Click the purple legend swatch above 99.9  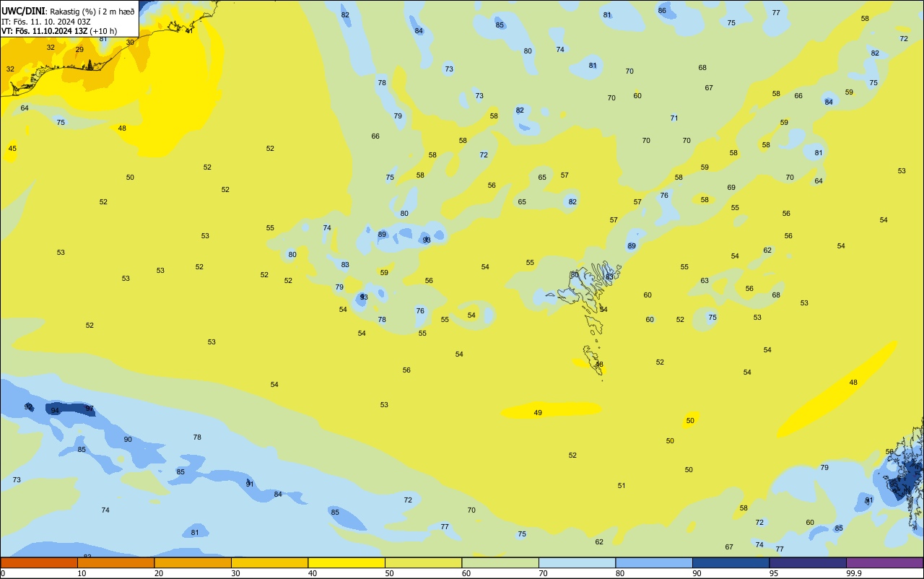[885, 562]
